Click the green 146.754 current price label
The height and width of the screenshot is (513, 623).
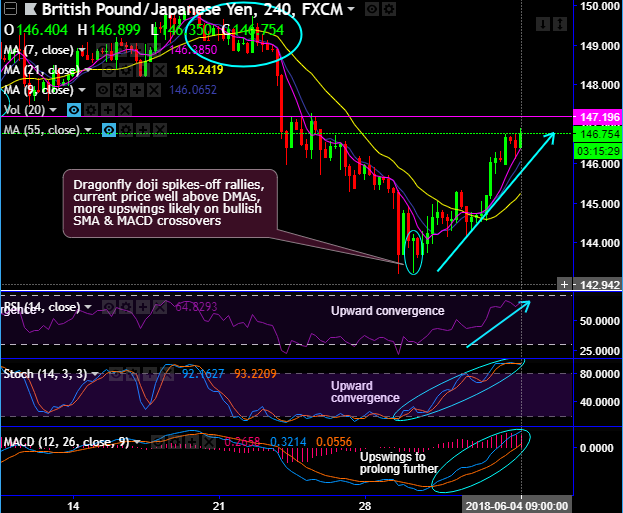pyautogui.click(x=598, y=134)
